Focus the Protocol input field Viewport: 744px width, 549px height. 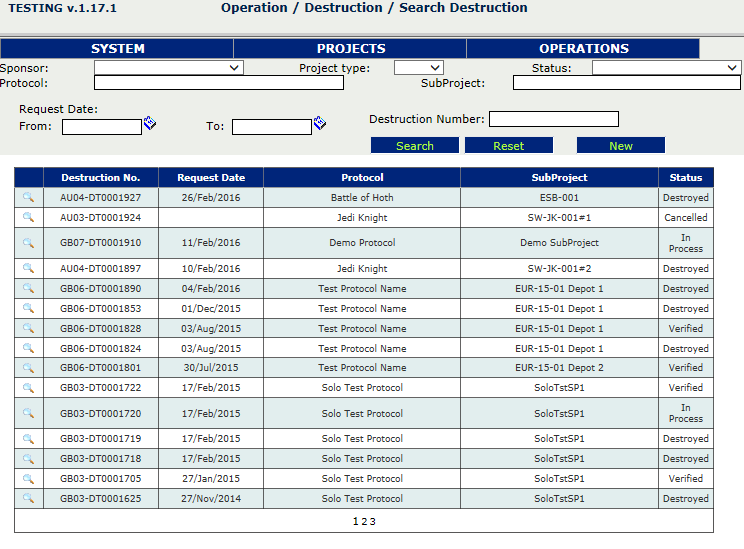(x=219, y=83)
